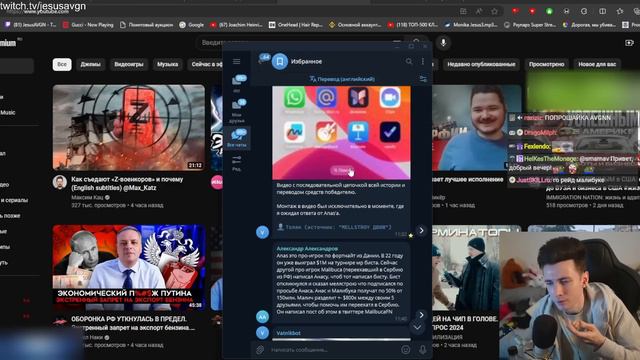Open the Google bookmark in bookmarks bar
640x360 pixels.
point(192,25)
